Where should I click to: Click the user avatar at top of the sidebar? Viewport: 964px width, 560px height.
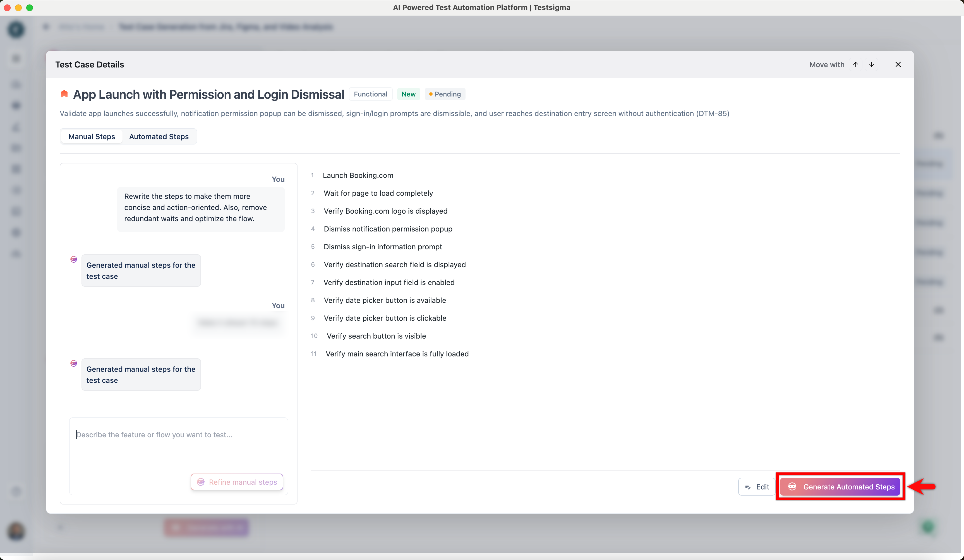tap(16, 30)
